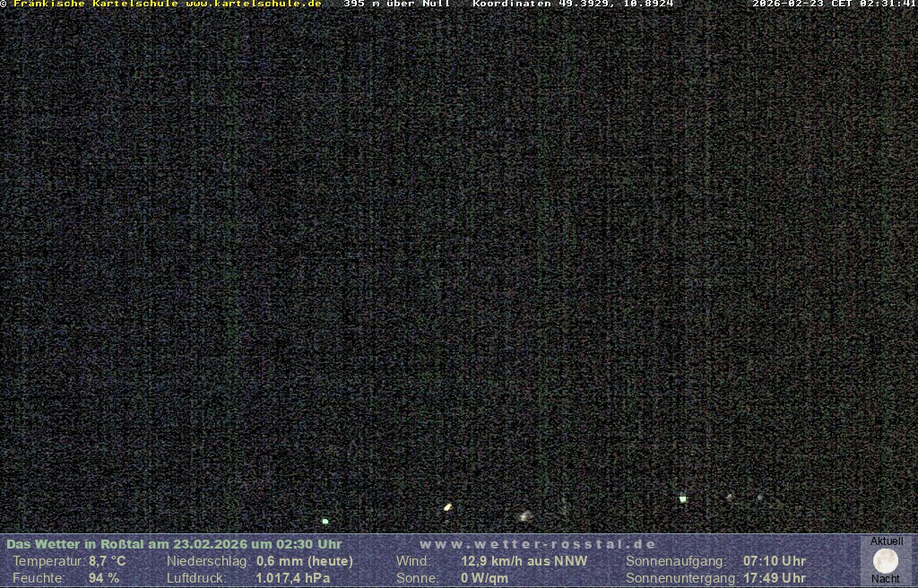Click the timestamp 2026-02-23 CET 02:31:41

pyautogui.click(x=834, y=4)
